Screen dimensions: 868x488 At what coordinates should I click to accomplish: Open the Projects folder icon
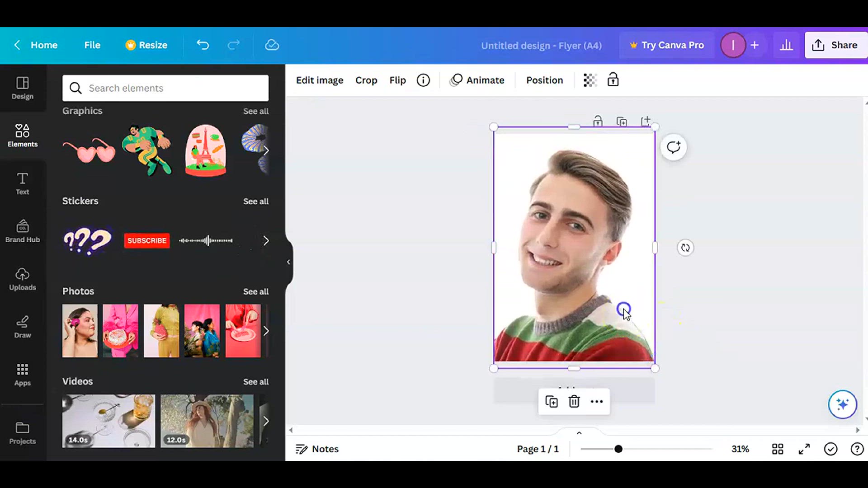(23, 433)
